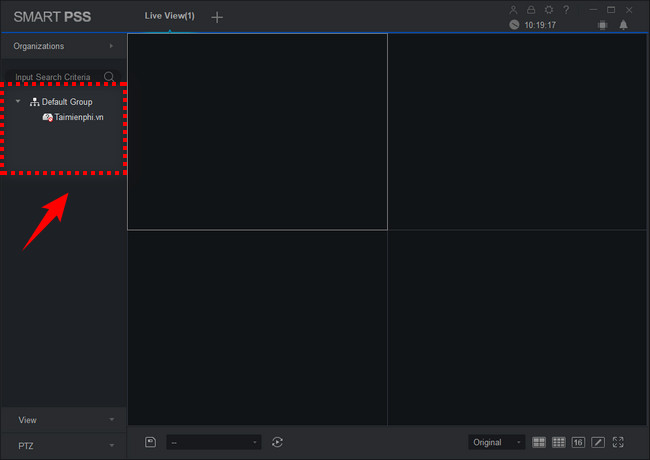Select the top-left video window
650x460 pixels.
pyautogui.click(x=257, y=132)
